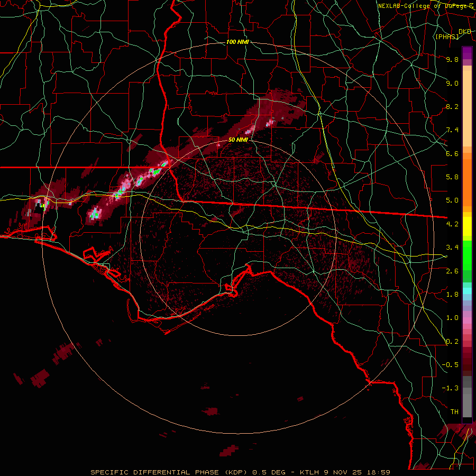476x476 pixels.
Task: Click the light peach band near the 8.2 scale value
Action: pos(467,108)
